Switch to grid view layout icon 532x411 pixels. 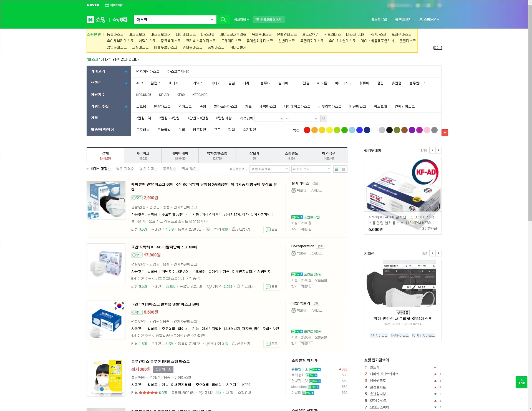pos(344,169)
